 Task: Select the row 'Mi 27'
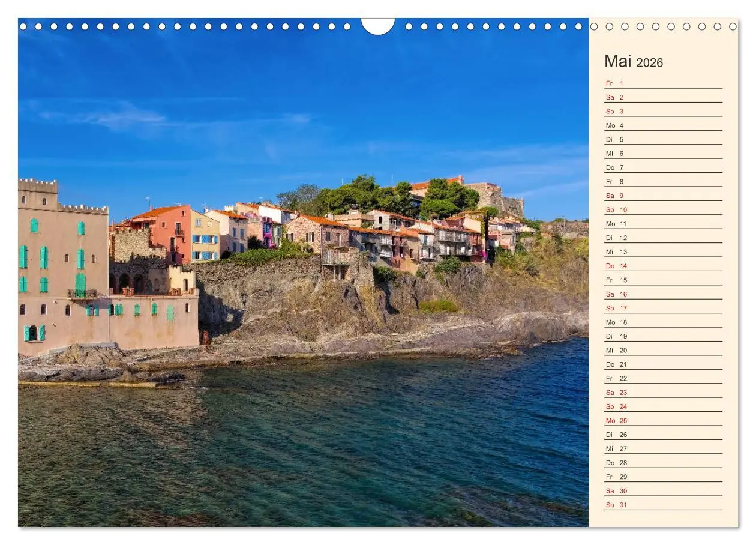(663, 448)
